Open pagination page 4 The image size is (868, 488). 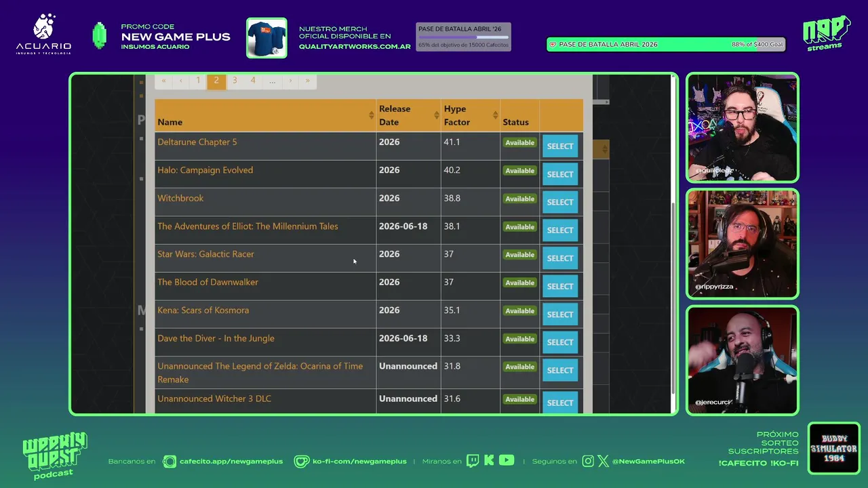[x=253, y=81]
